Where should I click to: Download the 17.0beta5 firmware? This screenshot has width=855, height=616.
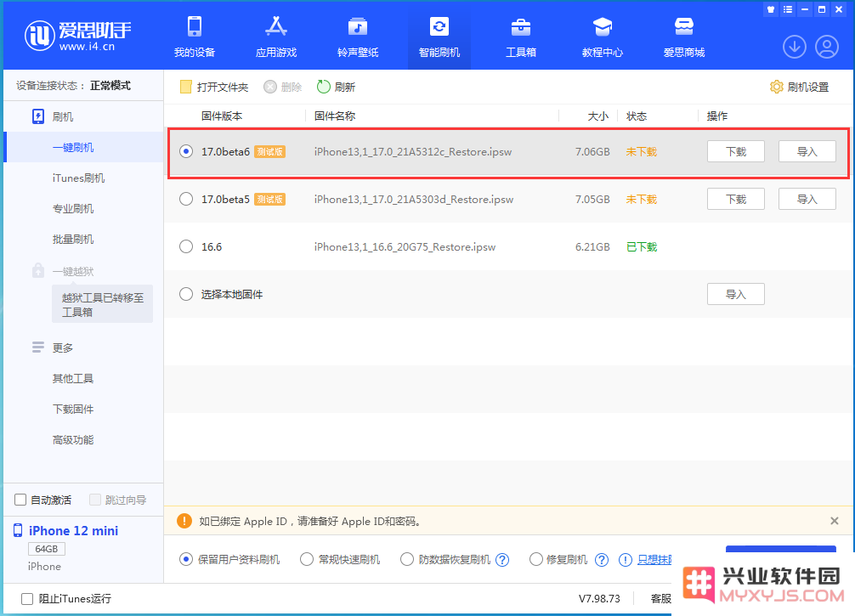(x=735, y=199)
